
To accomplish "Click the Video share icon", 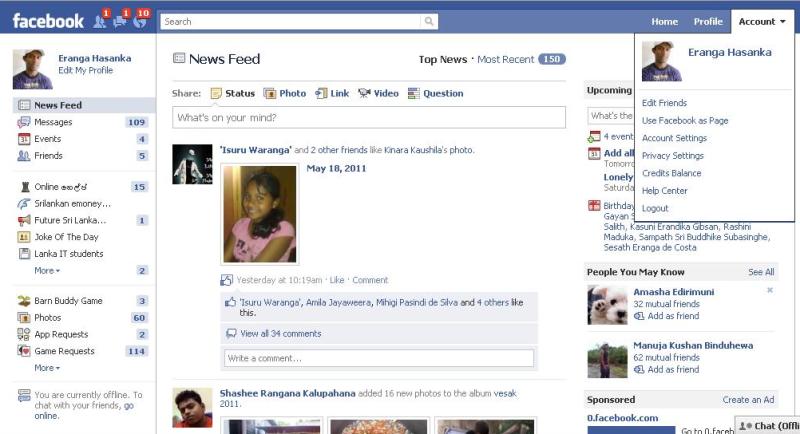I will [x=364, y=93].
